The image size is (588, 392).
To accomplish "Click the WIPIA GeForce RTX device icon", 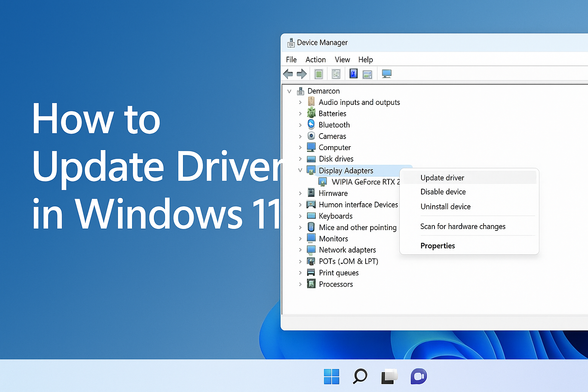I will 323,182.
